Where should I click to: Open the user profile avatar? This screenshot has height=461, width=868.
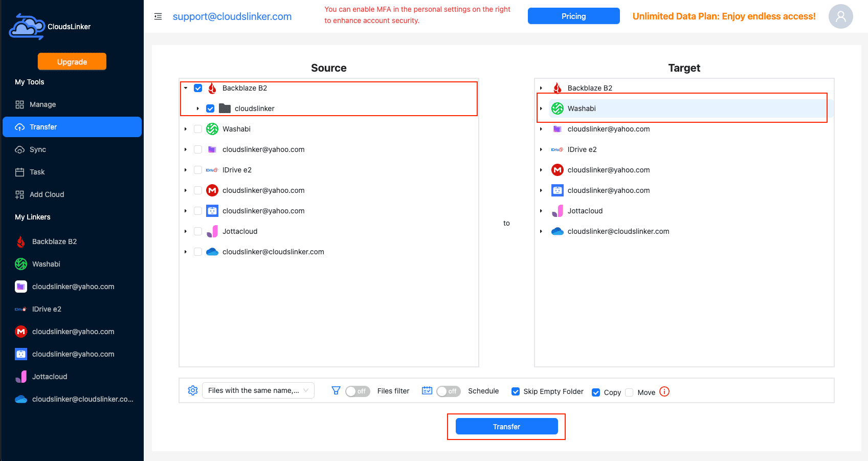pyautogui.click(x=841, y=16)
